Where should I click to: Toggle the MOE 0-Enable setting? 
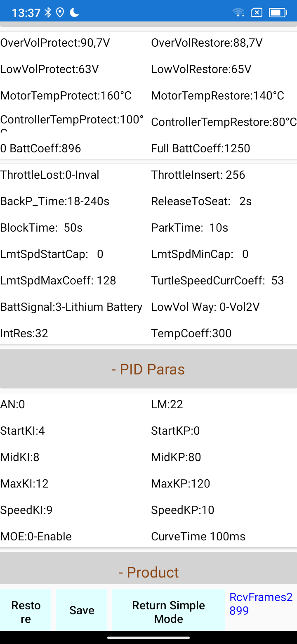coord(36,537)
